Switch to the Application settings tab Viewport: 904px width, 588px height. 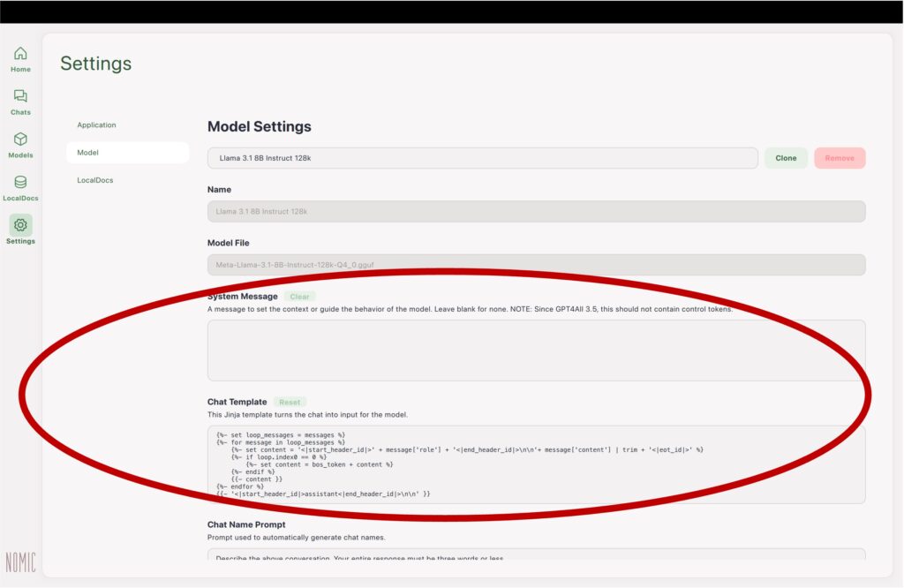96,125
